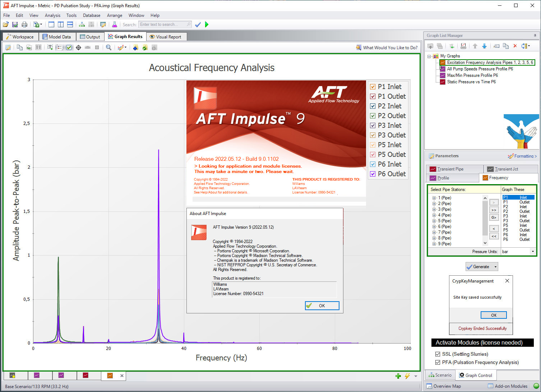Select the Max/Min Pressure Profile P6 graph
Screen dimensions: 541x392
click(472, 75)
